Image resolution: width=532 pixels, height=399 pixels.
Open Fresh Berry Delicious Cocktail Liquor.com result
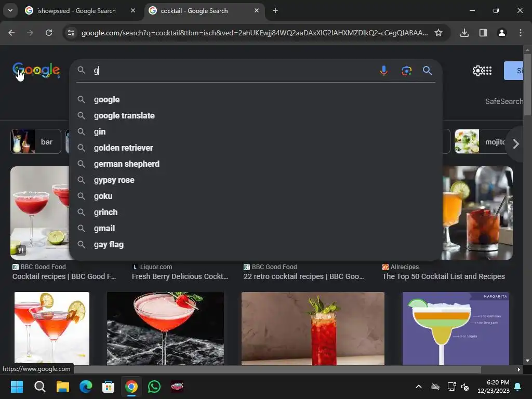coord(180,276)
